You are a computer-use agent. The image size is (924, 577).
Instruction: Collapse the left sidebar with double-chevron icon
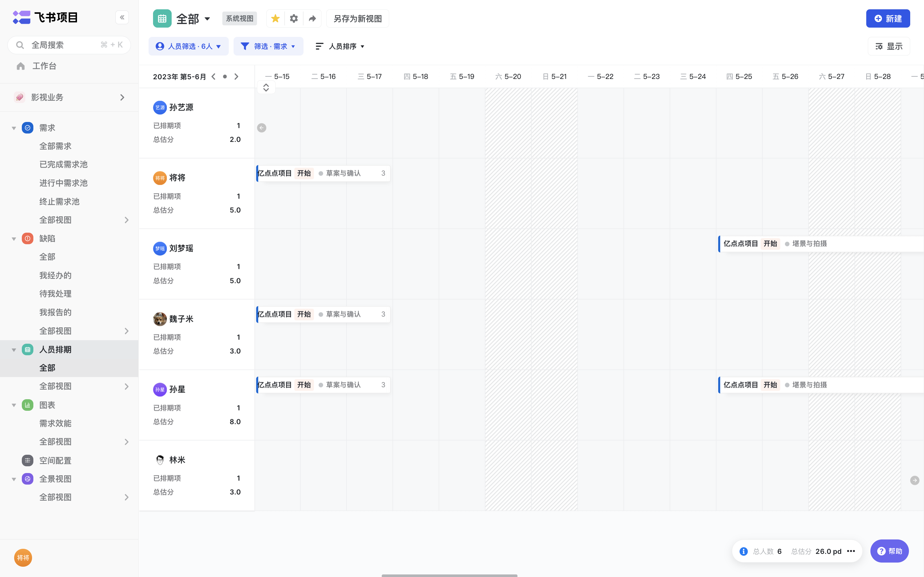(x=122, y=18)
